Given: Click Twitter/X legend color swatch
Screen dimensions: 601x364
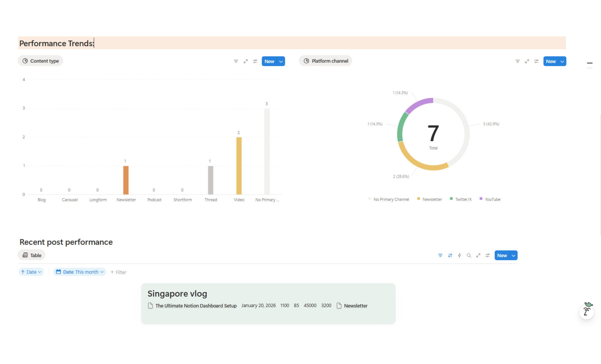Looking at the screenshot, I should 451,199.
